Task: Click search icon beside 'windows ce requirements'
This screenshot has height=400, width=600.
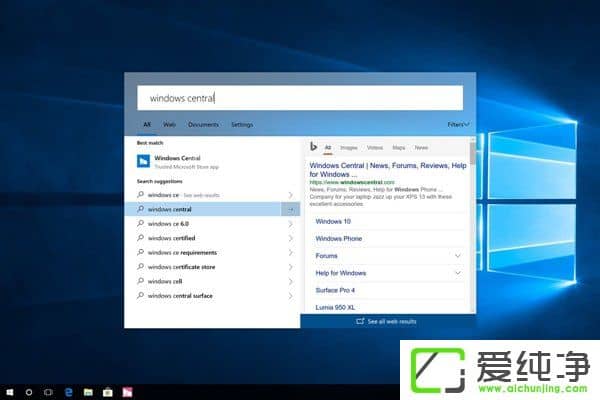Action: pyautogui.click(x=140, y=252)
